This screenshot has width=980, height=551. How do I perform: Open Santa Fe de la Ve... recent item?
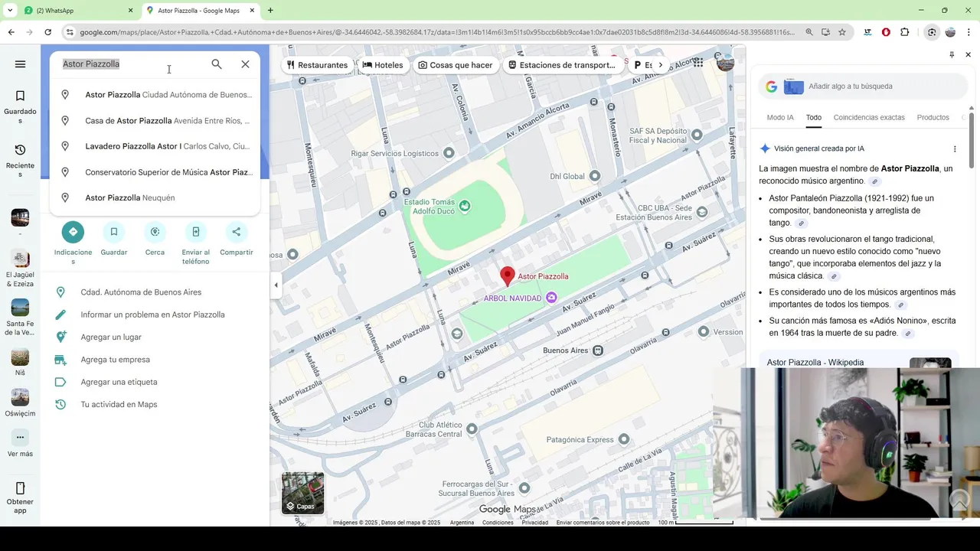coord(20,318)
